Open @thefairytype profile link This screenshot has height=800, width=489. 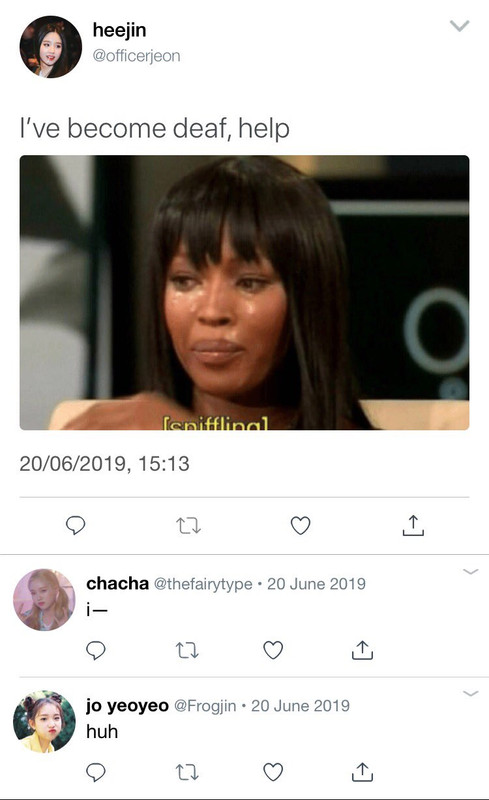click(203, 584)
